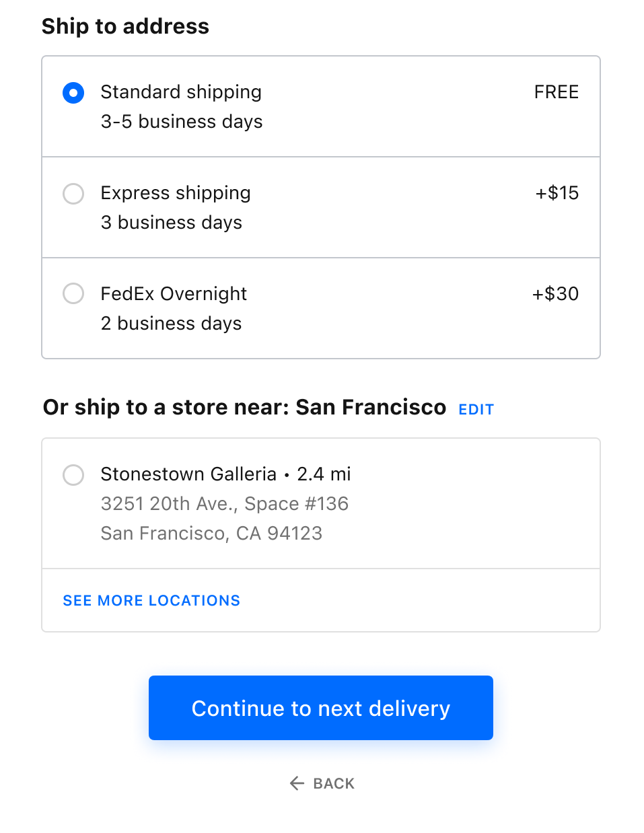The image size is (644, 833).
Task: Select the Stonestown Galleria store radio button
Action: coord(73,474)
